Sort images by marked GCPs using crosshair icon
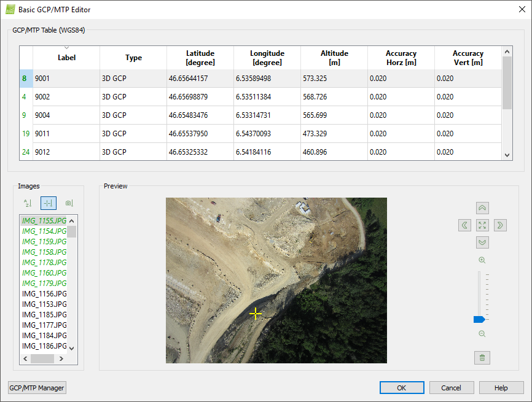 point(49,203)
